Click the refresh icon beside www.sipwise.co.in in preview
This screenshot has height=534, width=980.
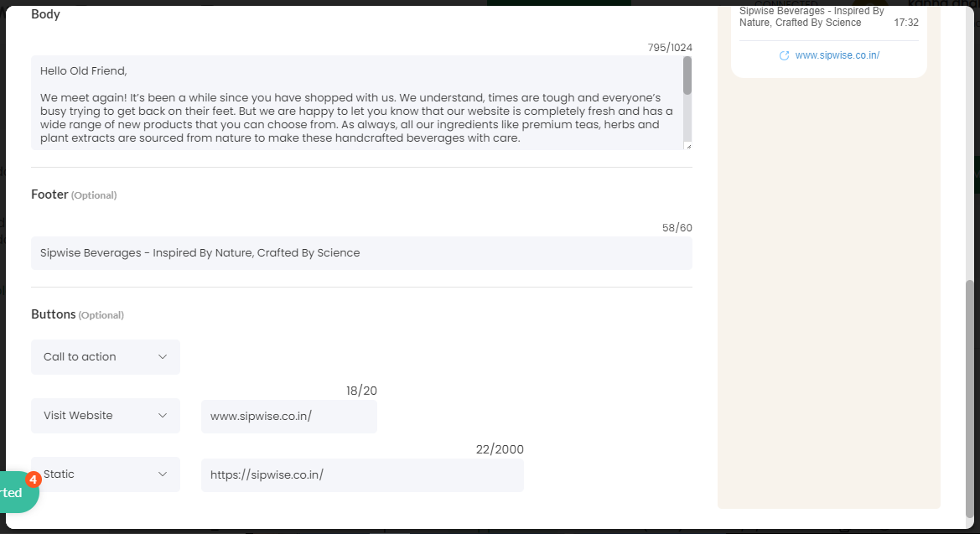click(784, 54)
